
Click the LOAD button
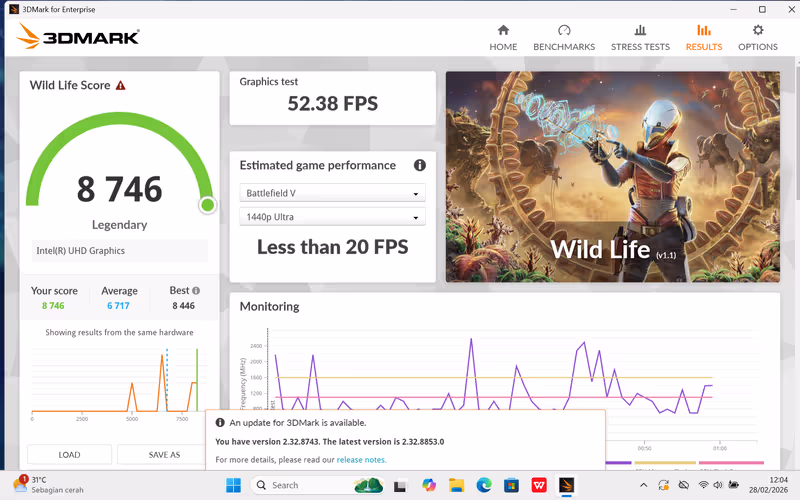[69, 454]
